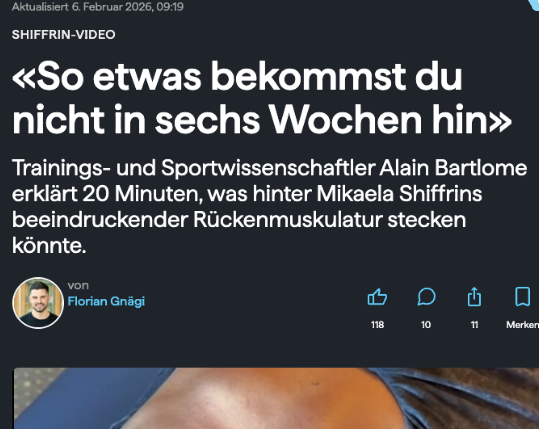The image size is (539, 429).
Task: Click Mikaela Shiffrins in the lead text
Action: click(399, 194)
